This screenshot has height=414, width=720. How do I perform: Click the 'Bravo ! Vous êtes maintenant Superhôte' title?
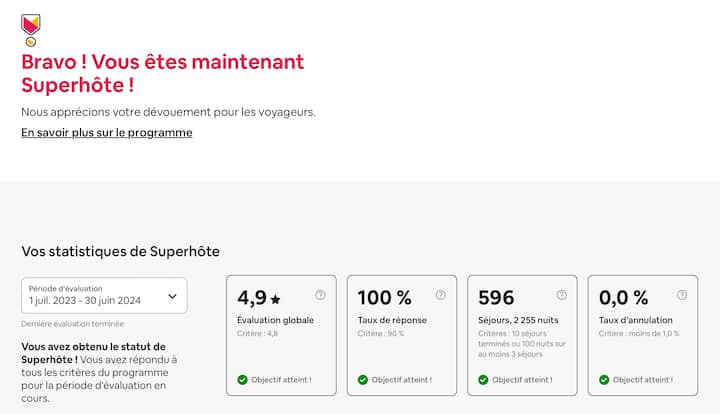tap(162, 73)
